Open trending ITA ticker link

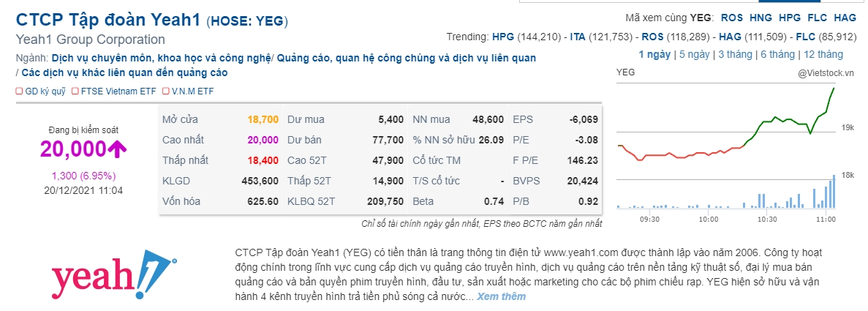(x=578, y=37)
